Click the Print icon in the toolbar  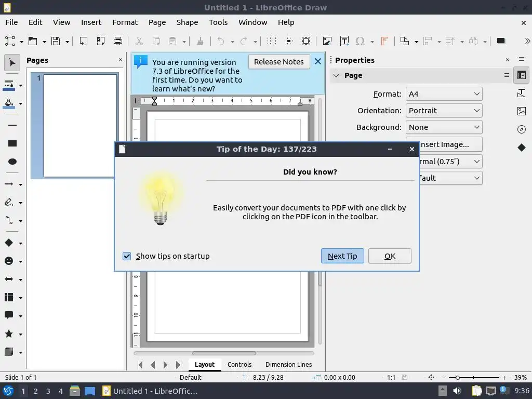pyautogui.click(x=118, y=41)
